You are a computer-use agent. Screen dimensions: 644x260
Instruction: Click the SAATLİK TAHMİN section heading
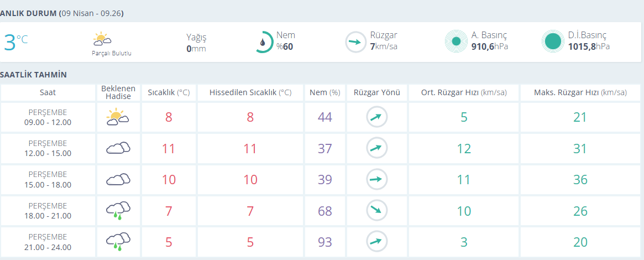point(34,74)
